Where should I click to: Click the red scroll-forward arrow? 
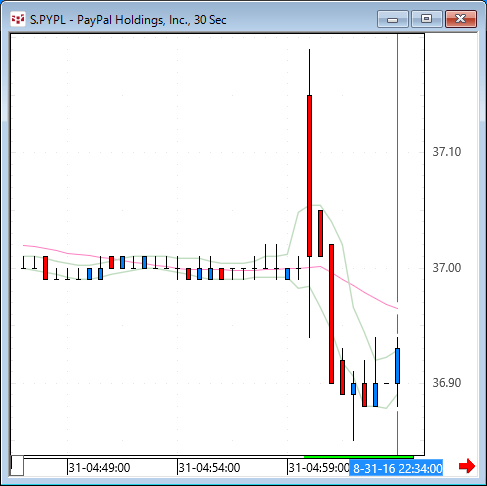pos(467,466)
